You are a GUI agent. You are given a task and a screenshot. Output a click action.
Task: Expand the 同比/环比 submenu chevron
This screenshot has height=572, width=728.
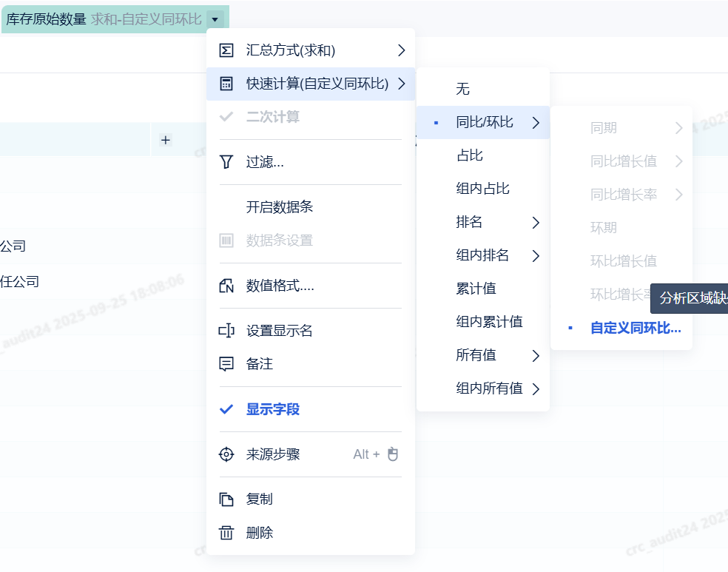(x=536, y=123)
